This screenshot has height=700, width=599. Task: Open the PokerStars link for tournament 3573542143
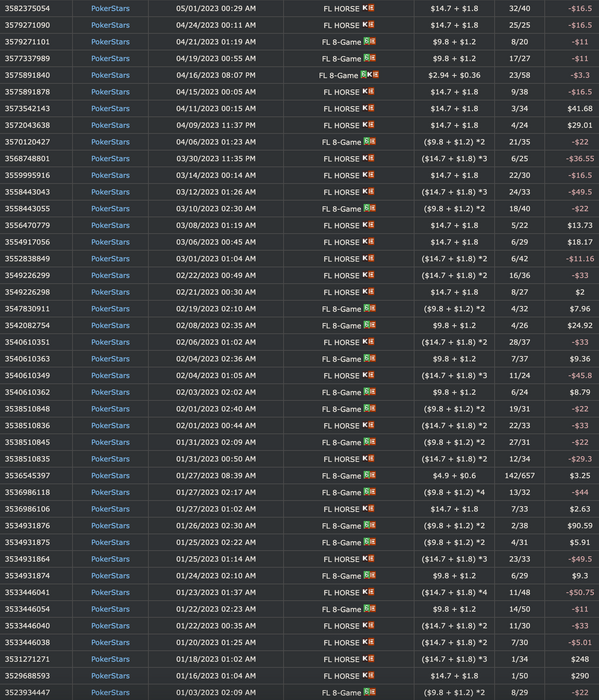pyautogui.click(x=110, y=108)
